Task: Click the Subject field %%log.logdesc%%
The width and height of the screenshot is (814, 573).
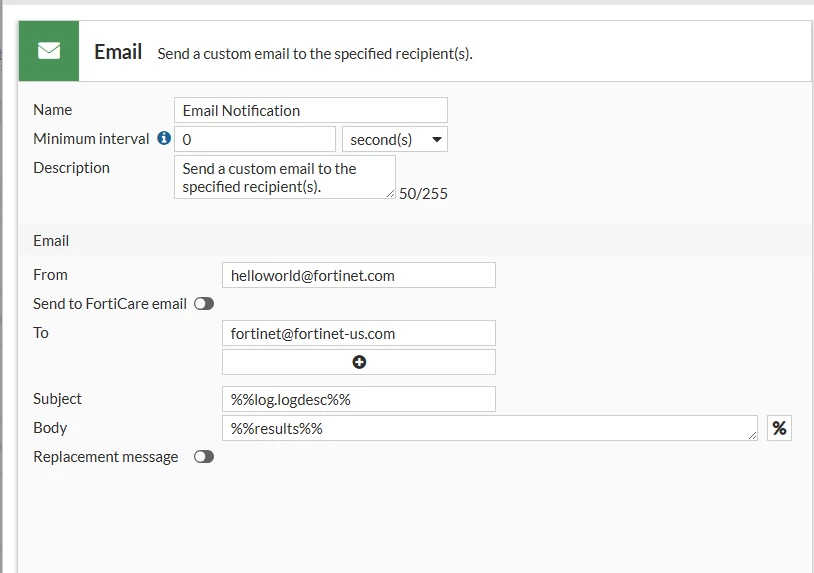Action: (x=359, y=399)
